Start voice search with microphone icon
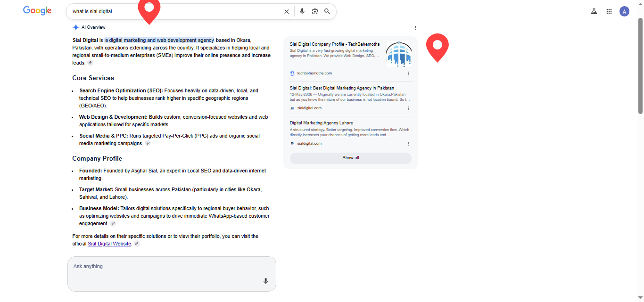Image resolution: width=644 pixels, height=302 pixels. pos(302,11)
